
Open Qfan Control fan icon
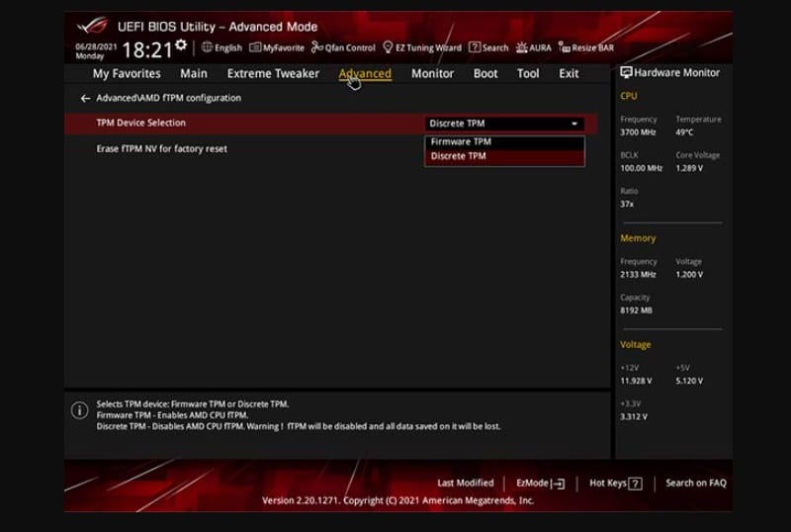[x=316, y=47]
